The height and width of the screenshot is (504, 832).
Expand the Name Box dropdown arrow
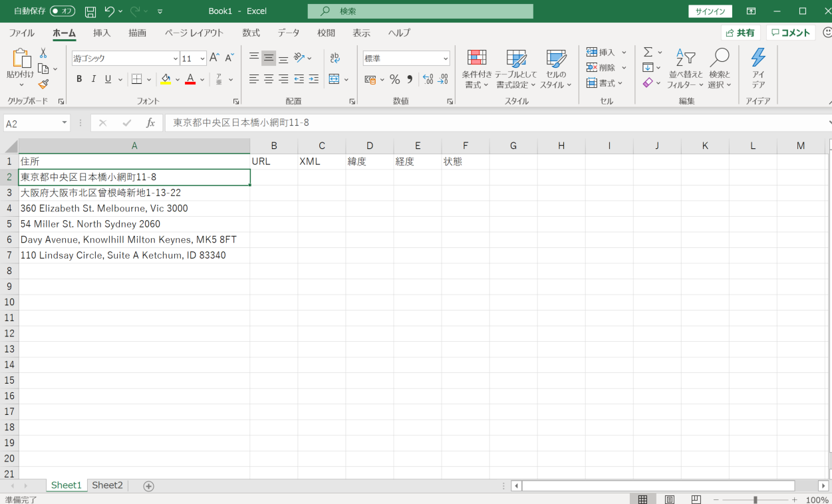[x=65, y=123]
